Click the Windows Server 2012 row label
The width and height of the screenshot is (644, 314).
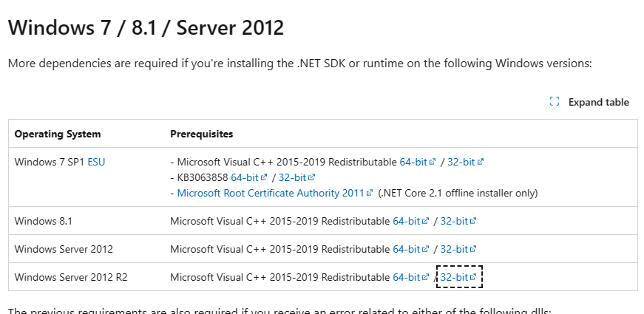click(x=64, y=249)
